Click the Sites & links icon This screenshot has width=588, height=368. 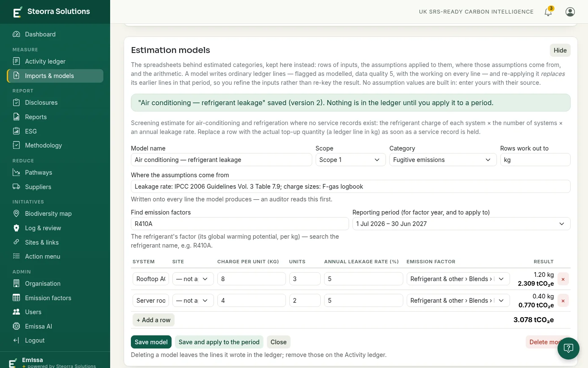pyautogui.click(x=17, y=243)
